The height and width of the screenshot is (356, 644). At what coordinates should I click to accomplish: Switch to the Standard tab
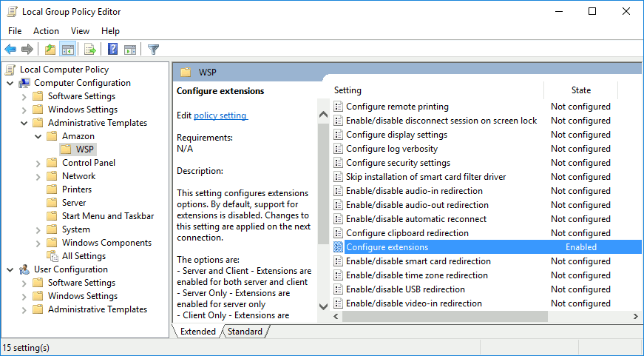tap(245, 332)
